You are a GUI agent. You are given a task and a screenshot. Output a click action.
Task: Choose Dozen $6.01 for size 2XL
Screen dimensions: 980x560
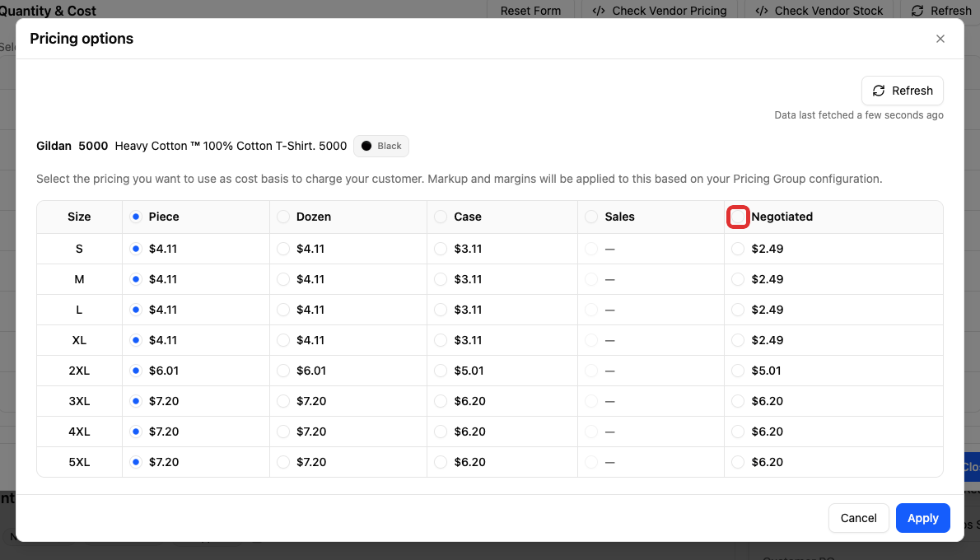283,371
